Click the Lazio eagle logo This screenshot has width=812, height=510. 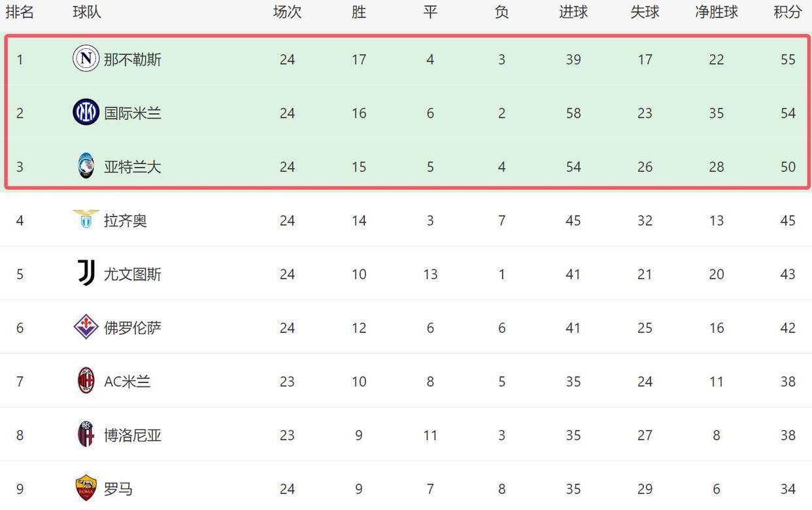pyautogui.click(x=86, y=220)
